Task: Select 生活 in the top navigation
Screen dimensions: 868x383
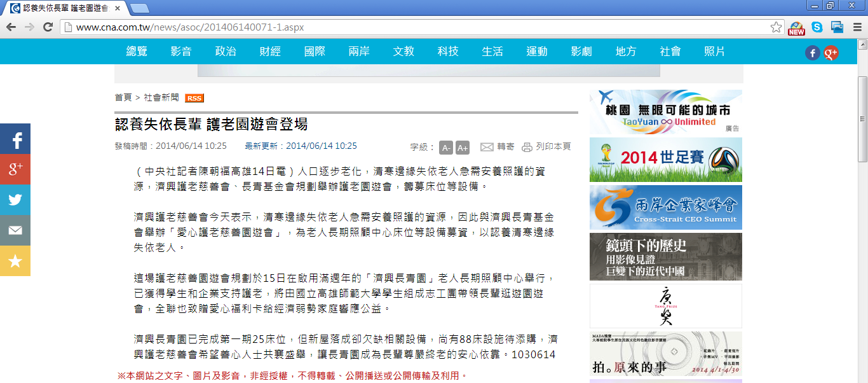Action: pyautogui.click(x=492, y=52)
